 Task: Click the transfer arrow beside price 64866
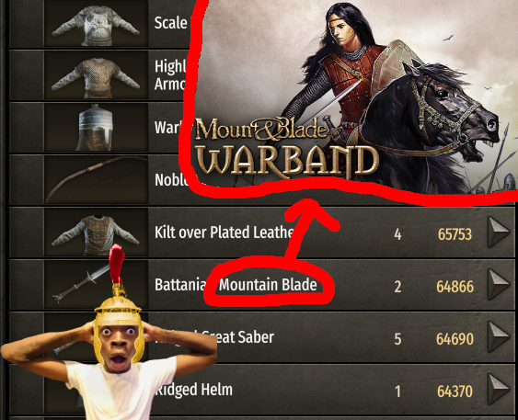pos(499,284)
